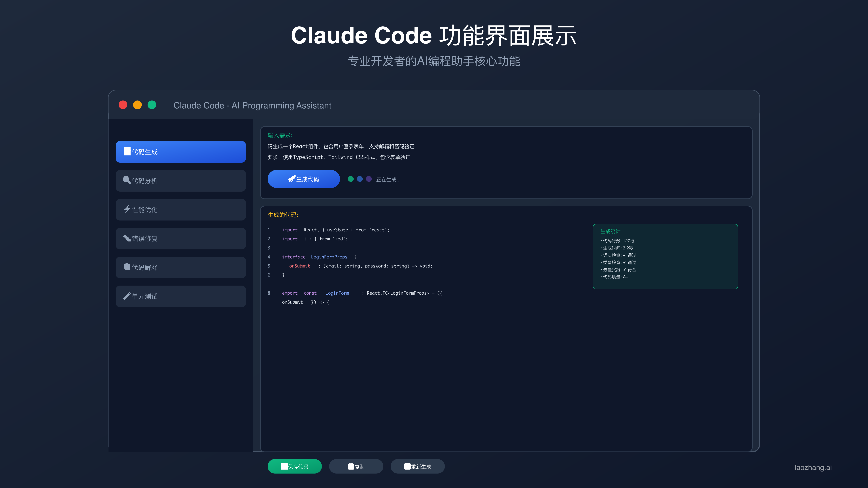This screenshot has width=868, height=488.
Task: Click the 语法检查: ✓ 通过 statistic
Action: coord(618,255)
